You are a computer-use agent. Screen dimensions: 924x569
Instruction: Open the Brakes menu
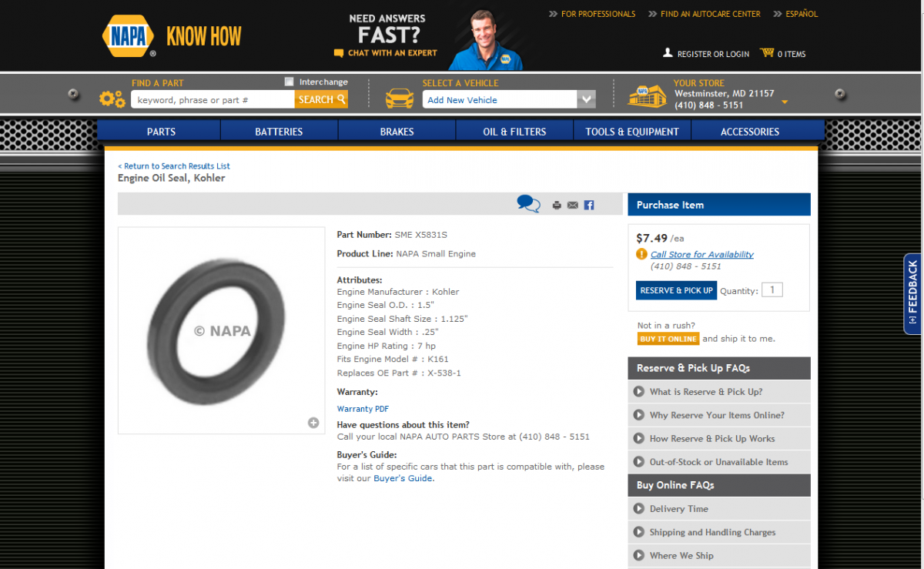click(397, 132)
